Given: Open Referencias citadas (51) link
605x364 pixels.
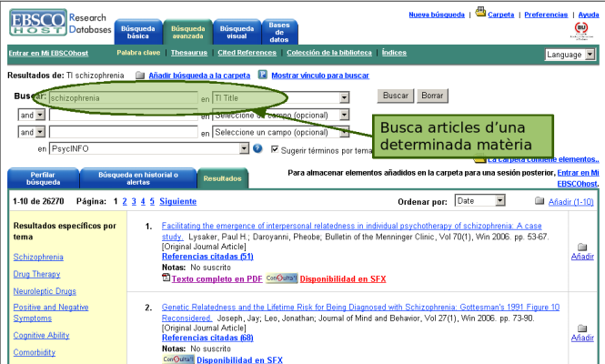Looking at the screenshot, I should (207, 257).
